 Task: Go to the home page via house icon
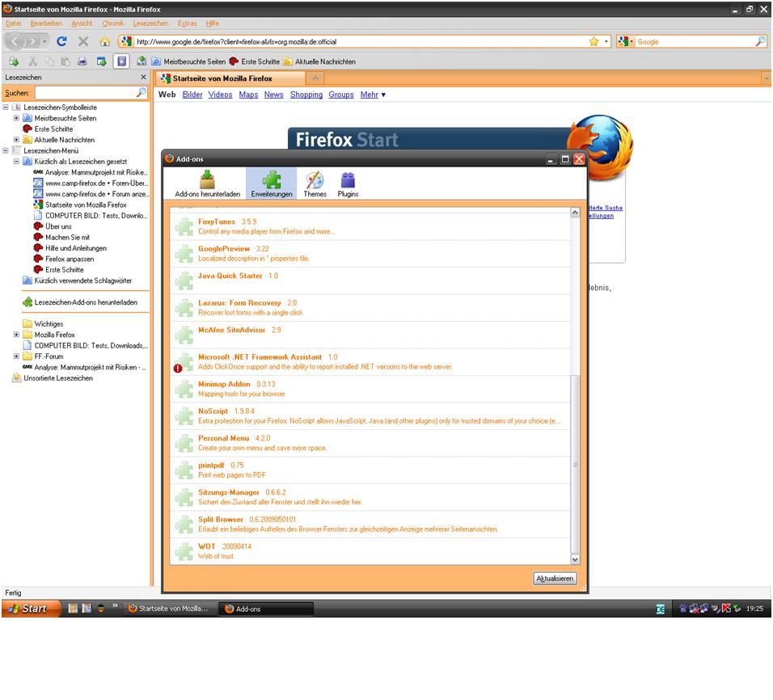click(104, 41)
